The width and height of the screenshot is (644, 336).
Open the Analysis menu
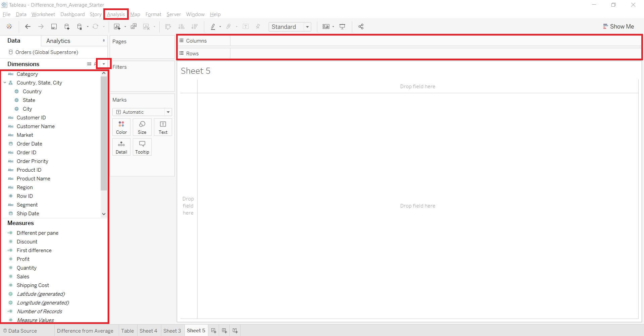click(x=116, y=14)
